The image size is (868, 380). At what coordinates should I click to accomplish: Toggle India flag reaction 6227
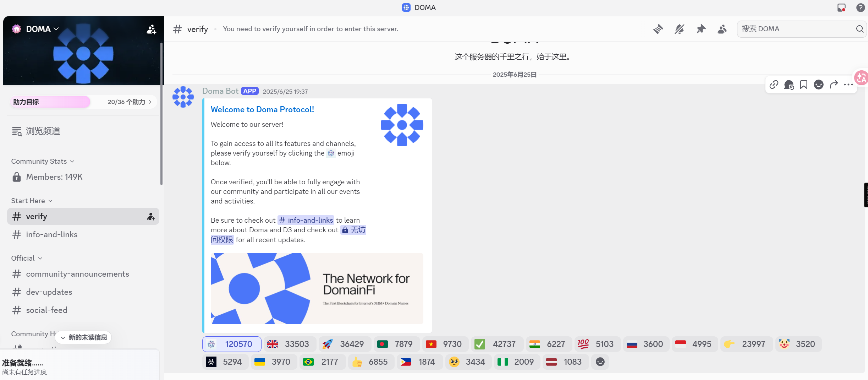(x=549, y=344)
